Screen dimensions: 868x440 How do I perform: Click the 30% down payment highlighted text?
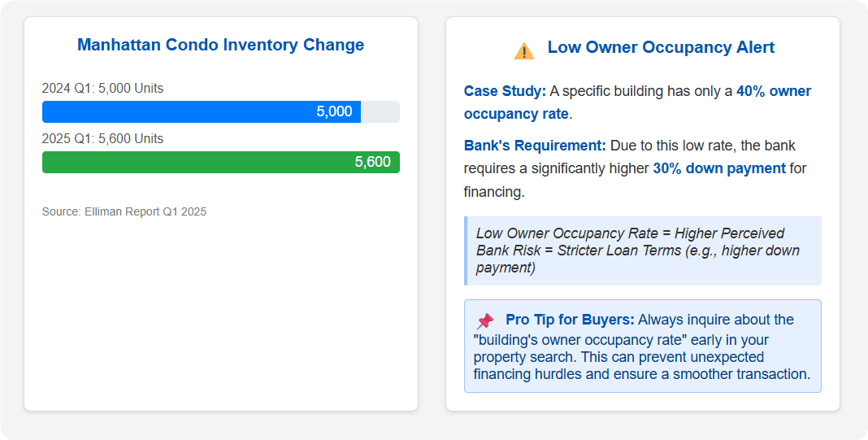[x=718, y=168]
